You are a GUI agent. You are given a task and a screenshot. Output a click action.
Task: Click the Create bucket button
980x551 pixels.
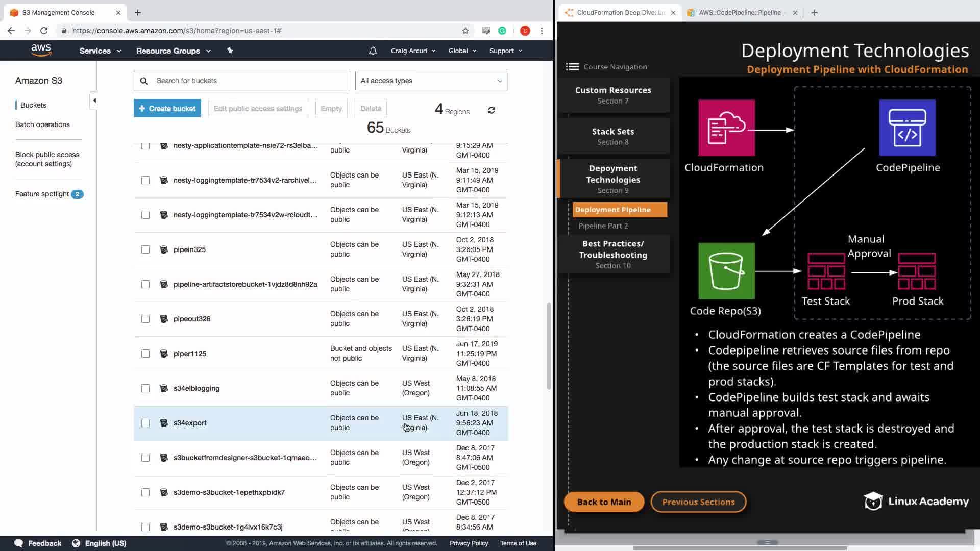coord(167,109)
